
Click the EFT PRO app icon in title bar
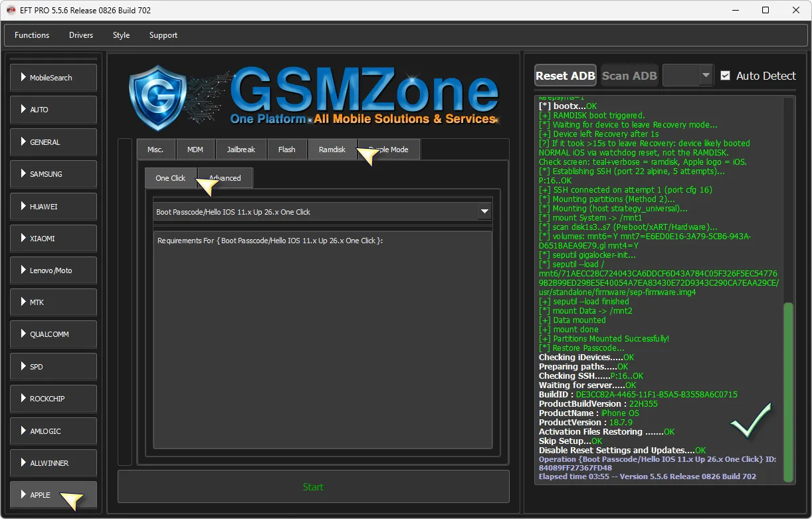click(x=11, y=10)
